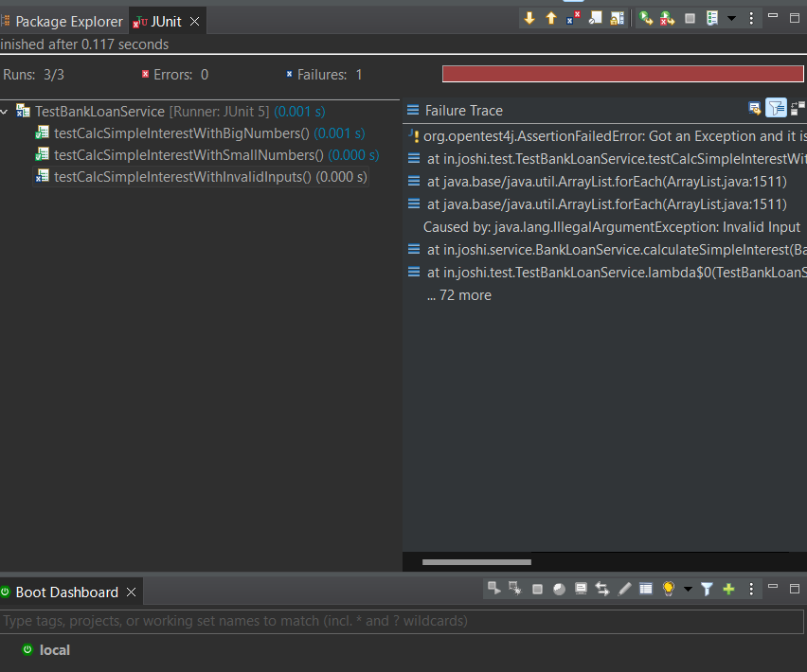Click Boot Dashboard Open Config pencil icon
807x672 pixels.
[x=624, y=589]
